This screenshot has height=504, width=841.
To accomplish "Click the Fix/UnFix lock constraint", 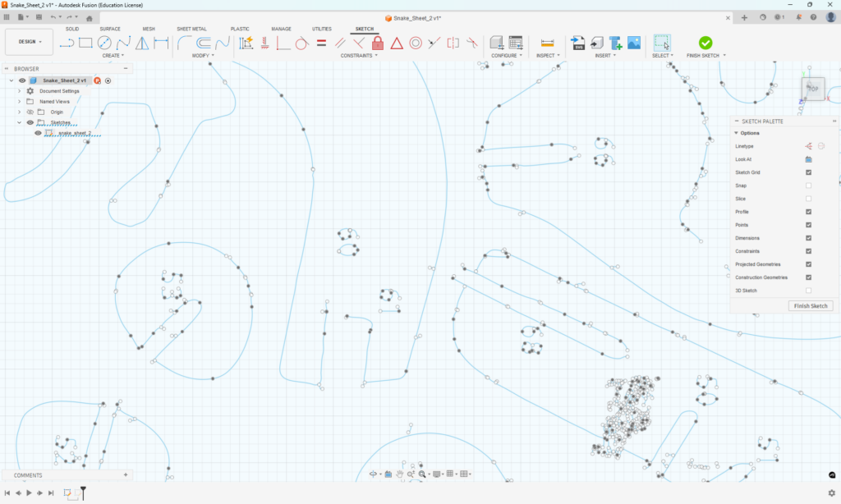I will click(378, 44).
